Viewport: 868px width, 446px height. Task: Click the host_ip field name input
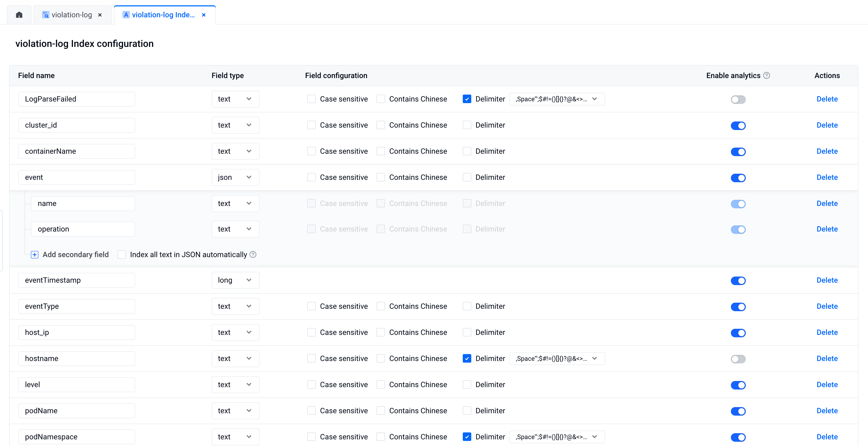[x=76, y=333]
